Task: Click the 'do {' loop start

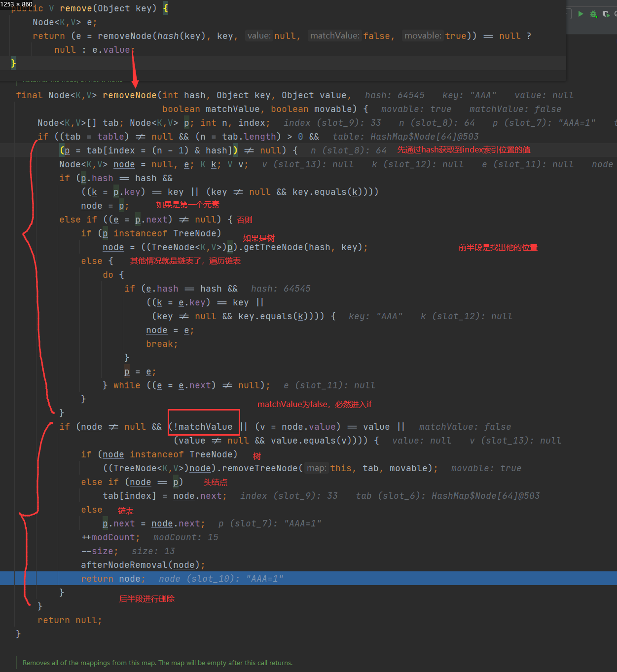Action: pos(113,275)
